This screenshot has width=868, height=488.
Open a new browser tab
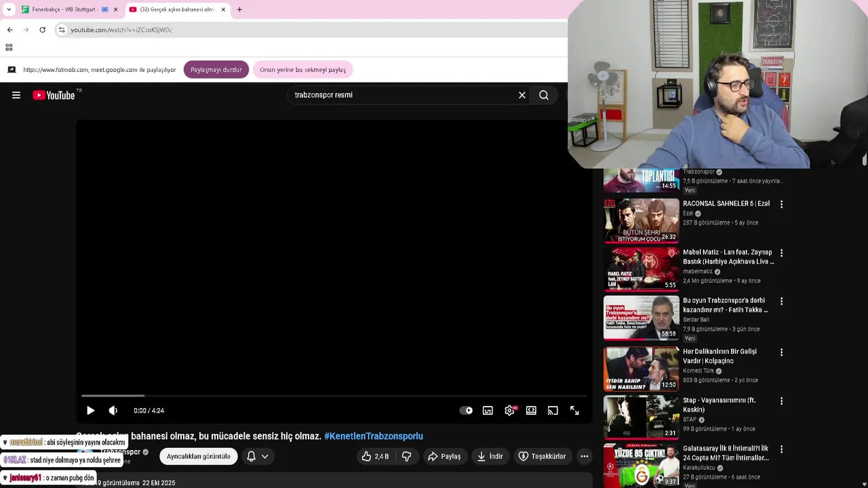[239, 9]
